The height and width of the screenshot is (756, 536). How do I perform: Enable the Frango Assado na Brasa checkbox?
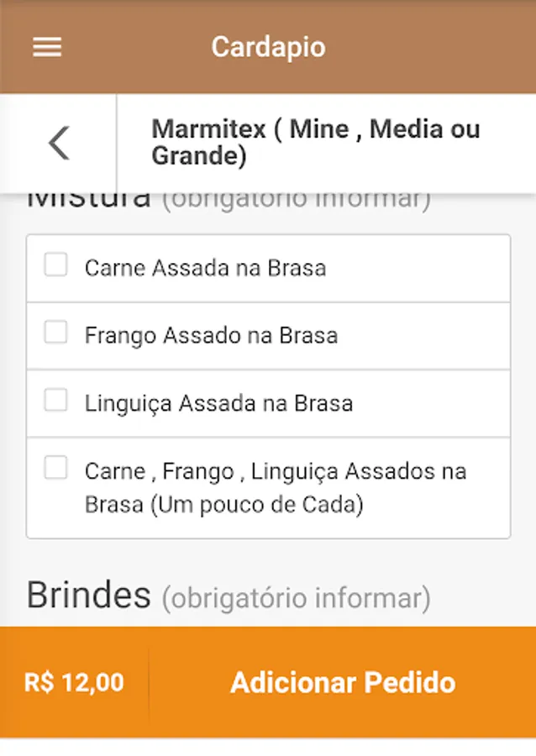click(x=55, y=333)
